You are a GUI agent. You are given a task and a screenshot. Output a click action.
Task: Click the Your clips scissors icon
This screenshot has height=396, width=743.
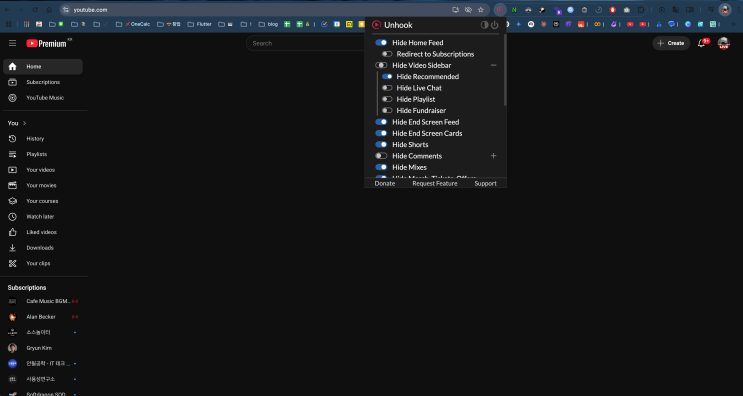13,263
